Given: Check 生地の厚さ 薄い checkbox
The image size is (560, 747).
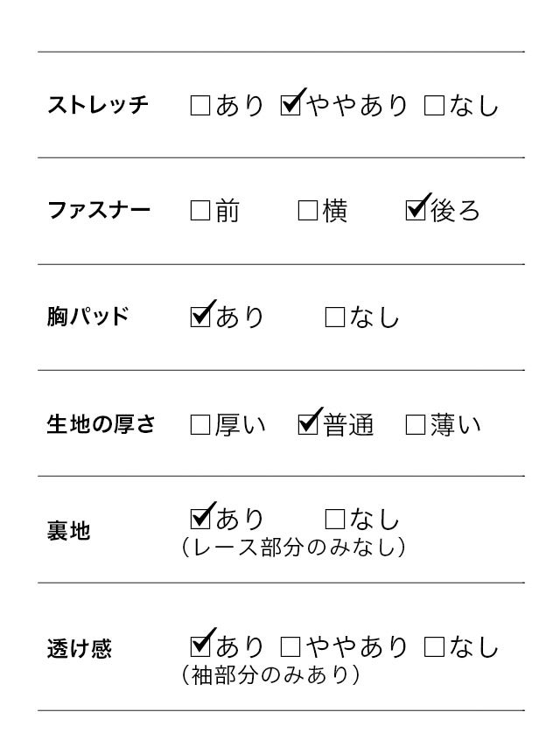Looking at the screenshot, I should click(x=416, y=426).
